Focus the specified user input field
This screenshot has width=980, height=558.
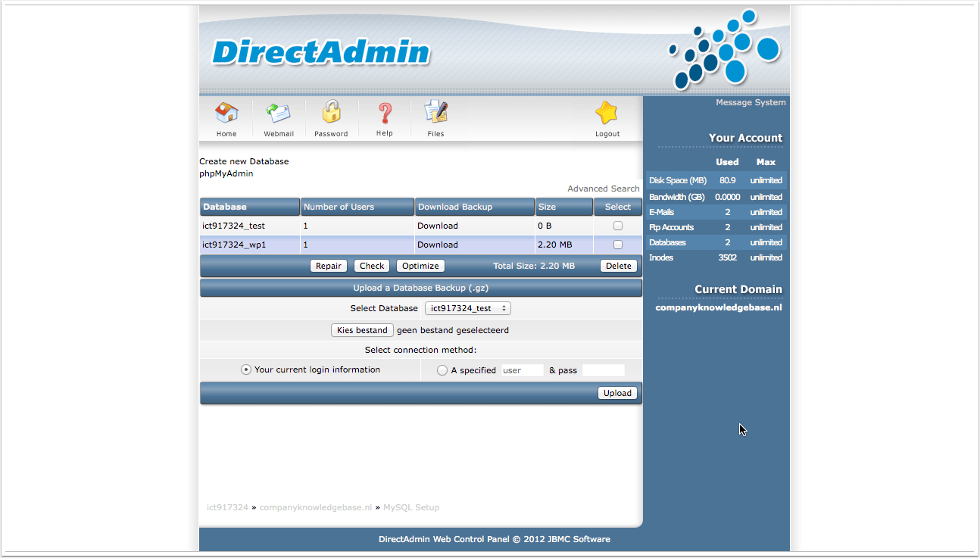[523, 370]
